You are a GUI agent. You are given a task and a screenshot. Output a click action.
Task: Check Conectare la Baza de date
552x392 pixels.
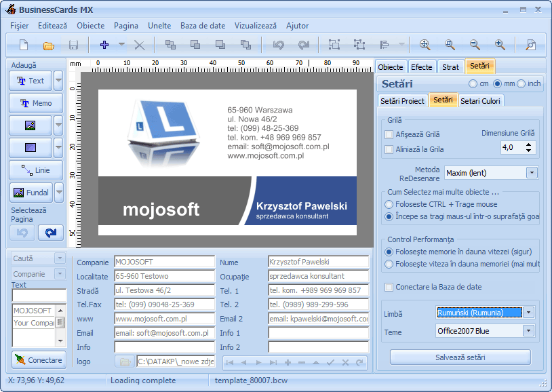[389, 287]
